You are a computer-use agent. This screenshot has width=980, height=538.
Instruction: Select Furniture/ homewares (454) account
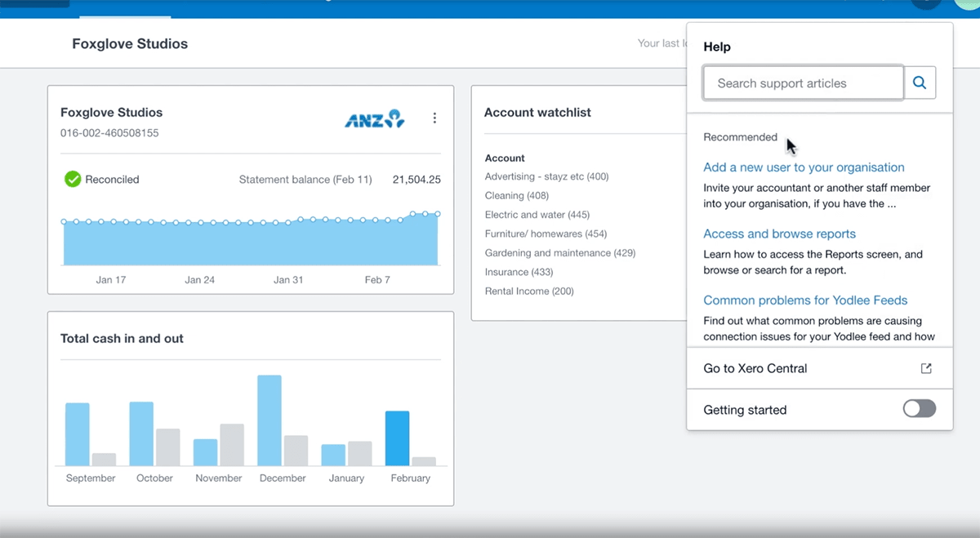(546, 233)
